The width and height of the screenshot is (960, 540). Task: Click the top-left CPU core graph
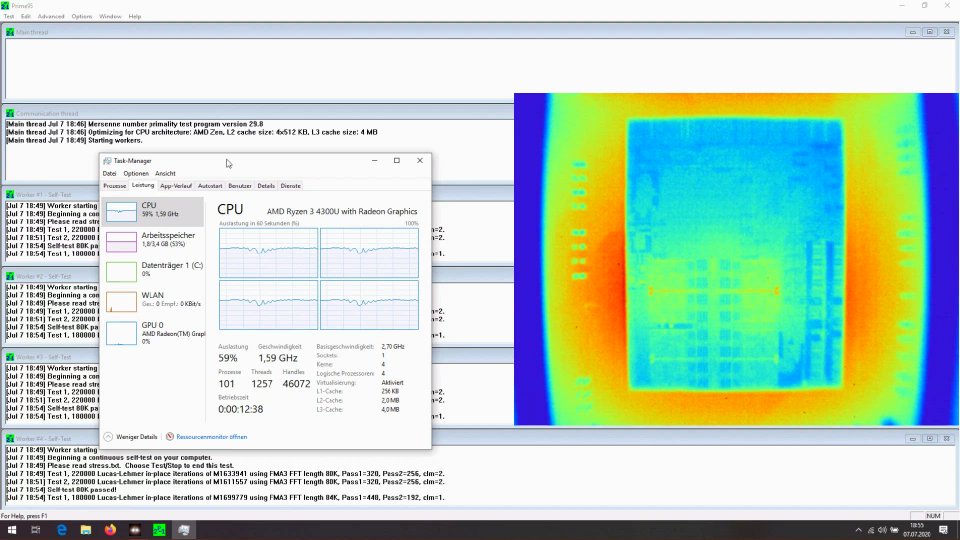268,253
